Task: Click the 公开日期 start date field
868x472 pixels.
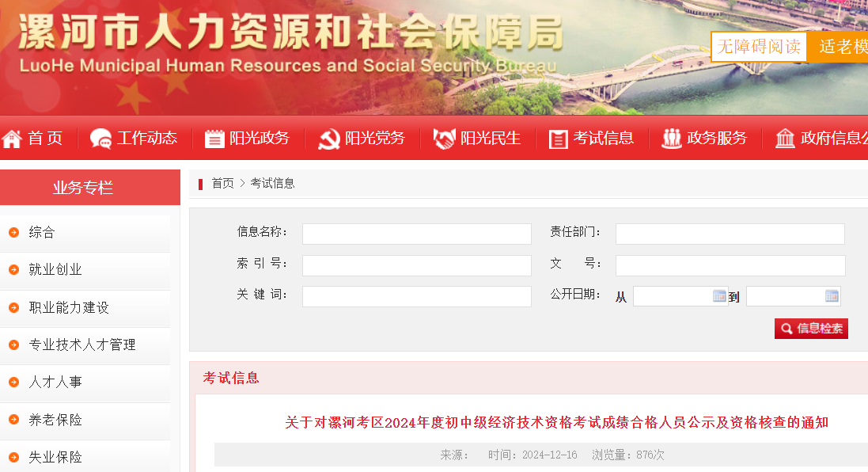Action: tap(680, 296)
